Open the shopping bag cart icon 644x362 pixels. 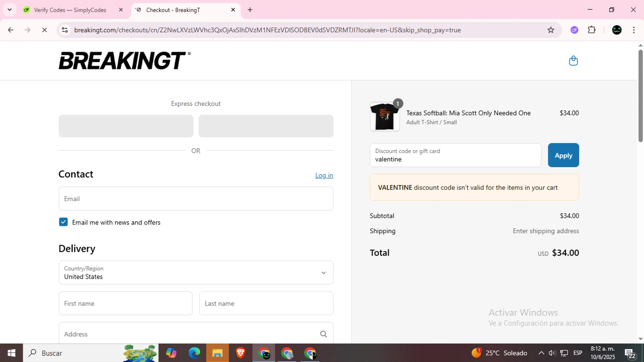pos(573,61)
